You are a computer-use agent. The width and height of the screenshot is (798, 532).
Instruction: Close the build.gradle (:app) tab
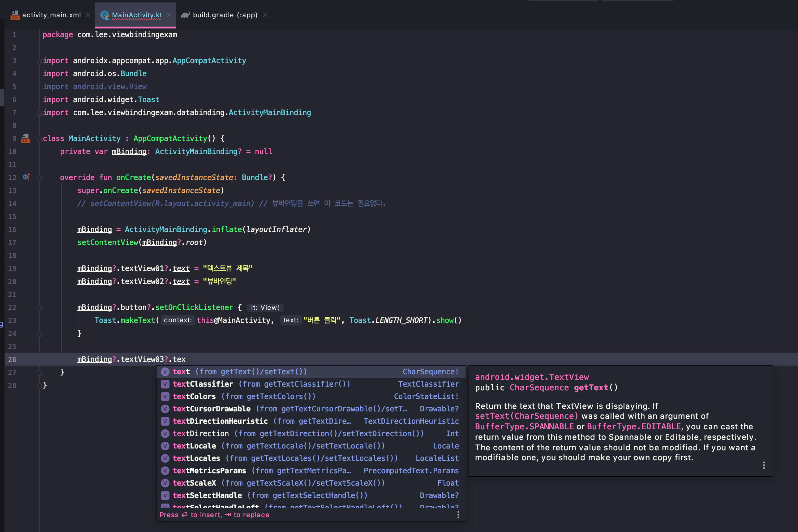pyautogui.click(x=265, y=15)
